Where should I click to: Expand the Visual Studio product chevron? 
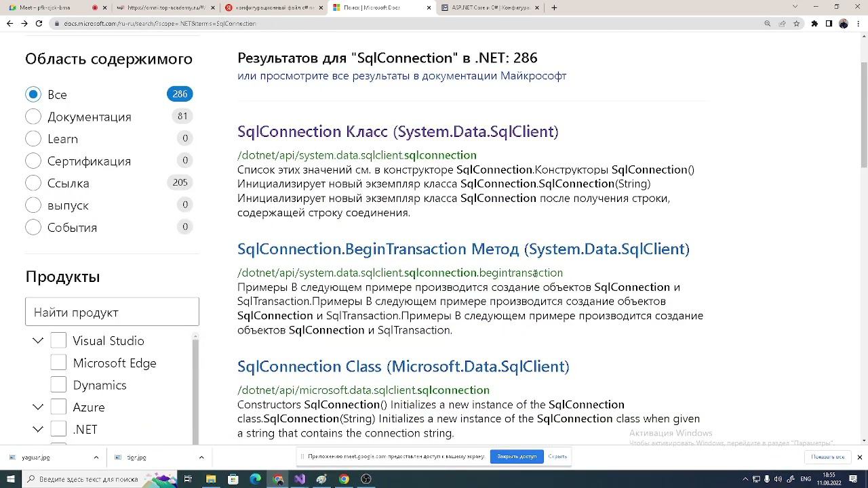pos(38,340)
